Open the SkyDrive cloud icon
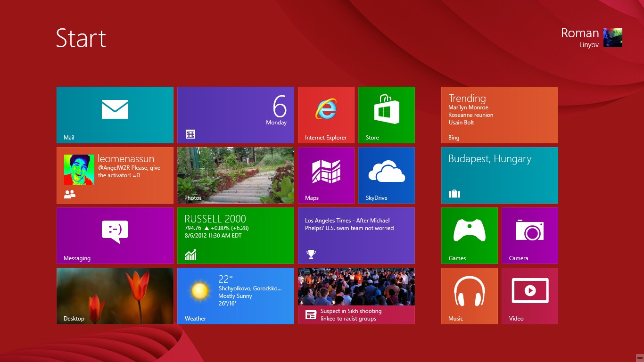 [x=387, y=171]
